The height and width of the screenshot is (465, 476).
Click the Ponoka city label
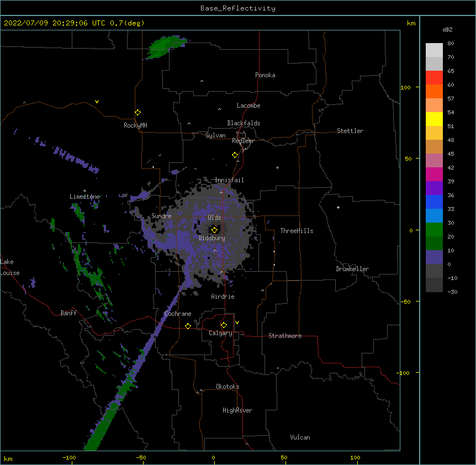[x=265, y=75]
